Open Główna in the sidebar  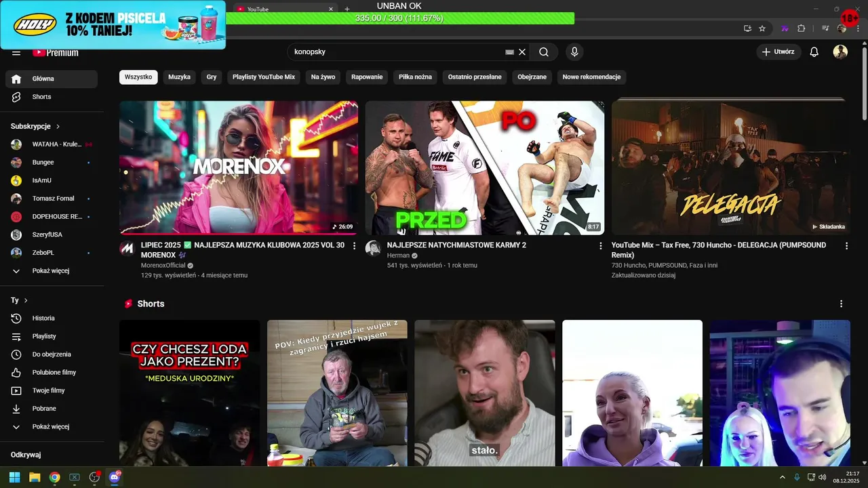(x=52, y=79)
